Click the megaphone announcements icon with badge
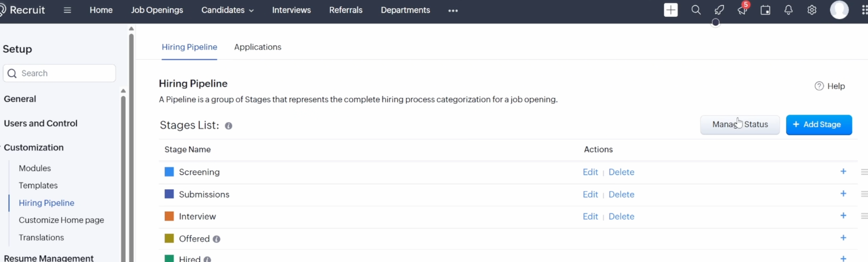This screenshot has height=262, width=868. [x=742, y=10]
